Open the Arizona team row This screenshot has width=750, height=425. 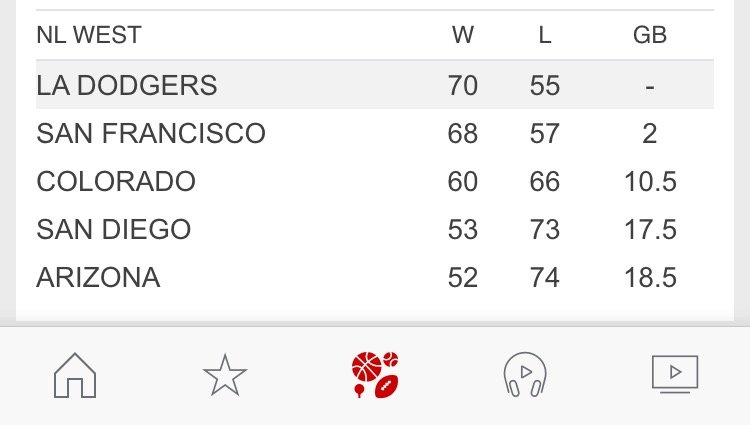(x=375, y=277)
